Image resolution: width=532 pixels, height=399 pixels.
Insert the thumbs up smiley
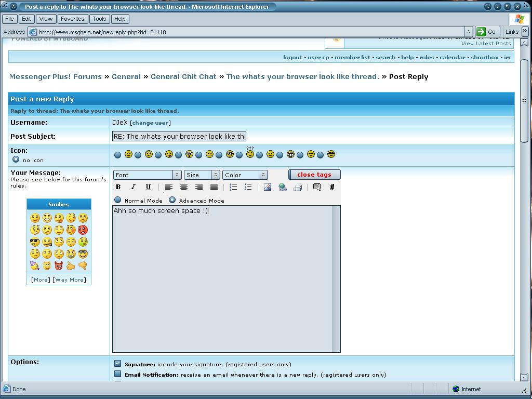pos(71,265)
